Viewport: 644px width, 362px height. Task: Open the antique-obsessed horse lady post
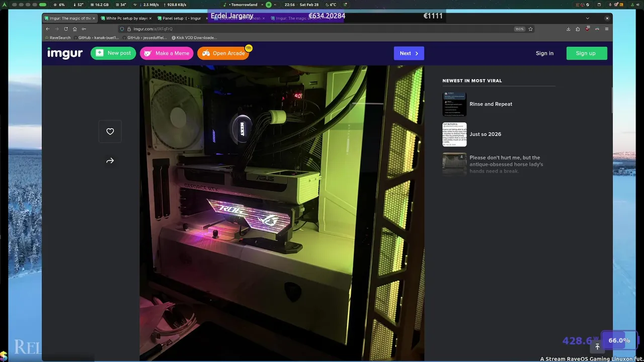pyautogui.click(x=506, y=164)
